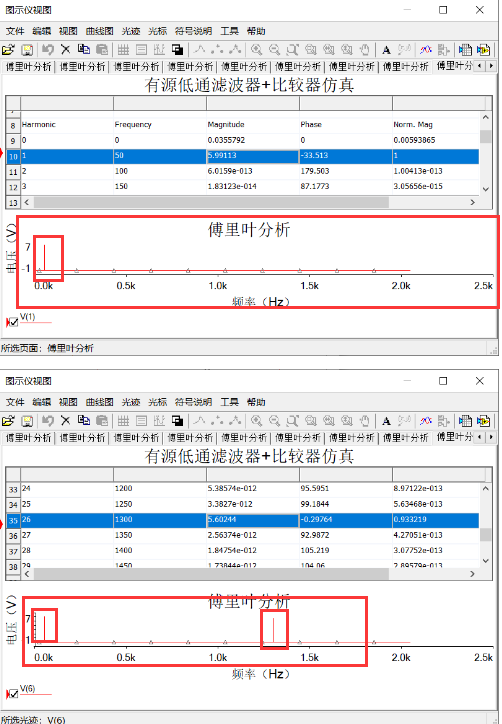Click Frequency cell 1300 in lower table
This screenshot has width=502, height=724.
(x=160, y=519)
